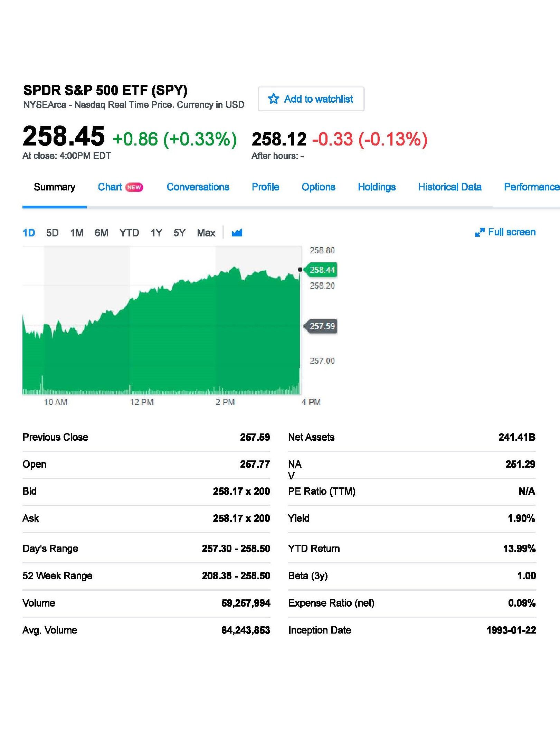Image resolution: width=560 pixels, height=730 pixels.
Task: Select the 1Y chart range
Action: 156,233
